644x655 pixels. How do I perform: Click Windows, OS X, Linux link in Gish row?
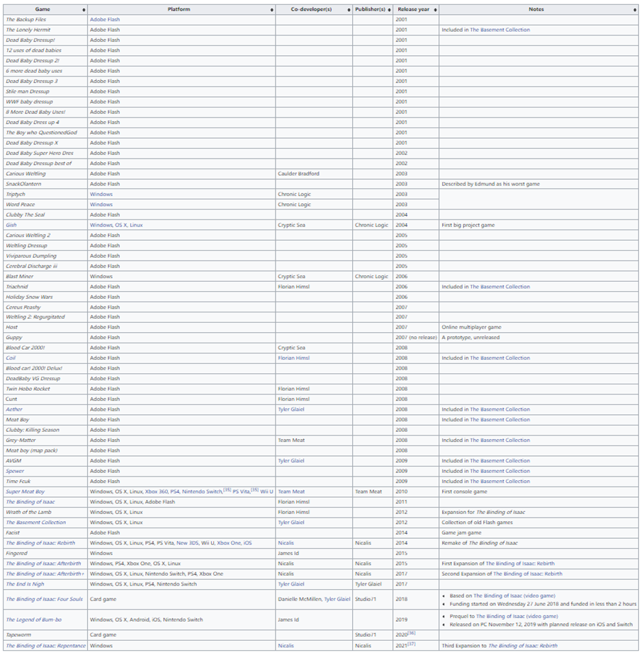[116, 225]
